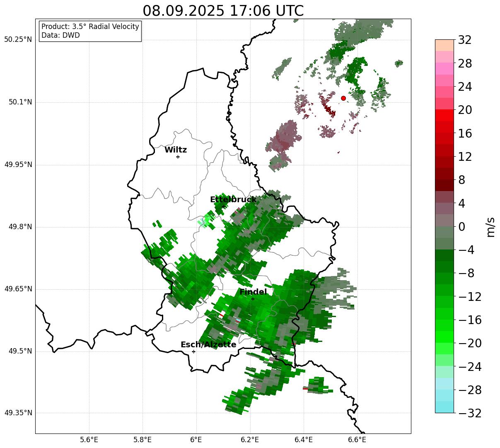The image size is (500, 448).
Task: Click the colorbar value 0
Action: point(461,227)
